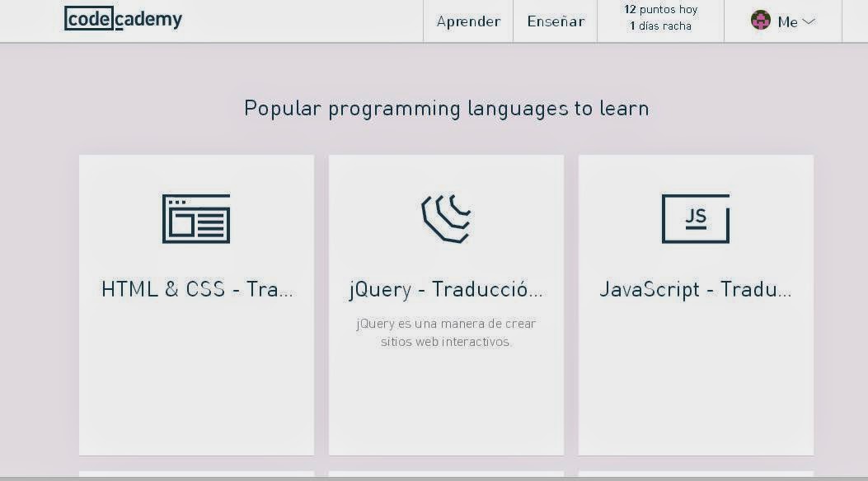Click the user profile avatar

pyautogui.click(x=761, y=21)
